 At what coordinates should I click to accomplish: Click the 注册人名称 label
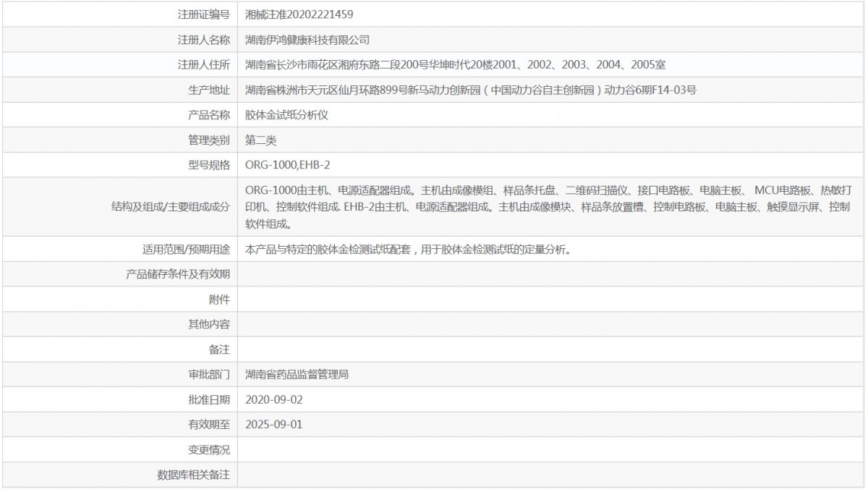pos(204,39)
